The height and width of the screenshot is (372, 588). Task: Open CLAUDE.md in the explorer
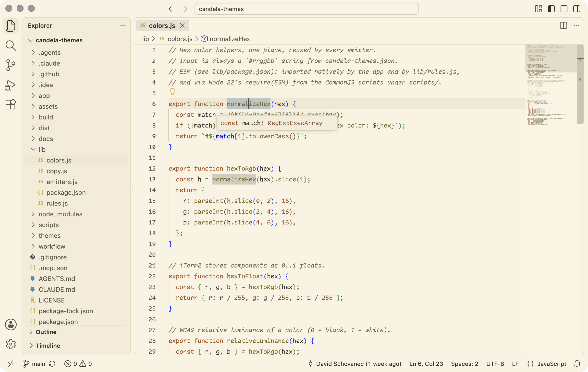(76, 290)
